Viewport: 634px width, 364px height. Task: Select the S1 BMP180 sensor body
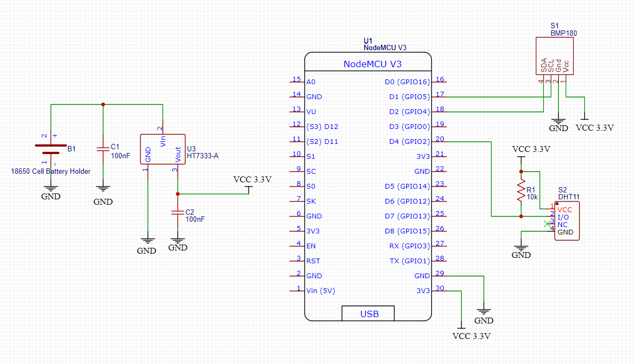pos(555,56)
